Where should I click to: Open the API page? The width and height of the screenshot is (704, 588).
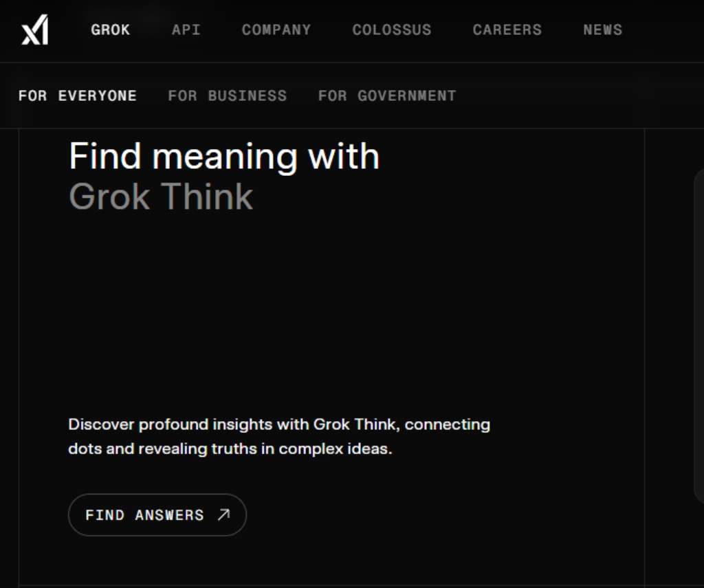pyautogui.click(x=186, y=30)
